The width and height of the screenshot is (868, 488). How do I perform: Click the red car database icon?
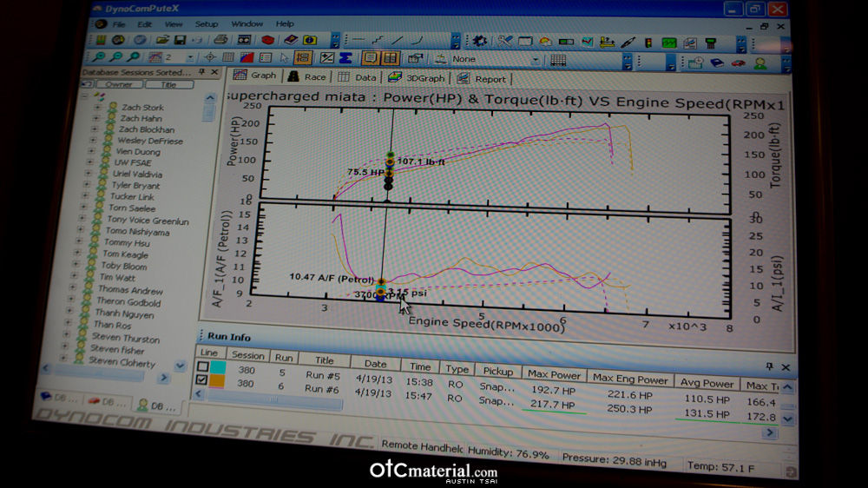pos(739,63)
